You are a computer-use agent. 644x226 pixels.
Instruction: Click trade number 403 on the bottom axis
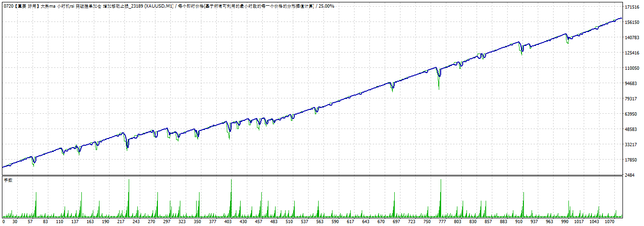tap(228, 222)
